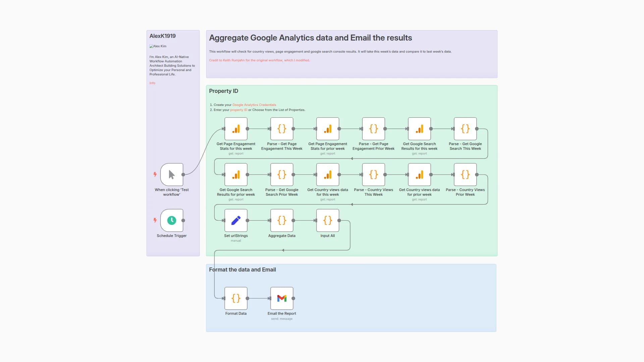This screenshot has width=644, height=362.
Task: Select the AlexK1919 note heading
Action: tap(162, 36)
